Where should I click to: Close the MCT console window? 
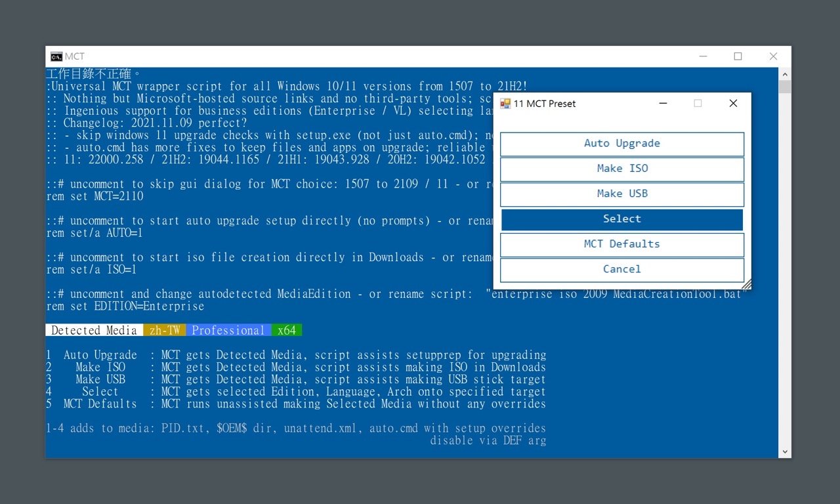point(773,56)
